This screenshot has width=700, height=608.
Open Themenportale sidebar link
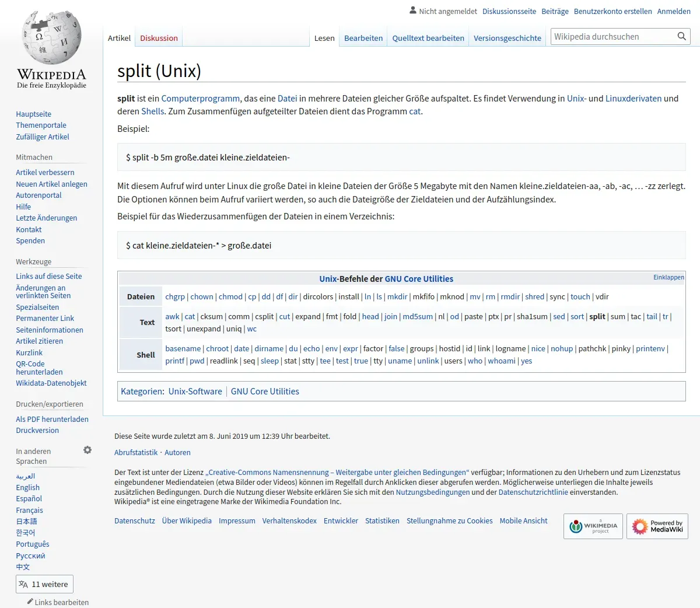click(41, 125)
